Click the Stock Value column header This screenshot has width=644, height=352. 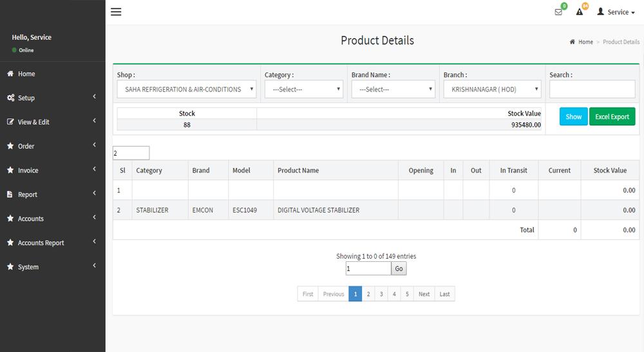610,171
